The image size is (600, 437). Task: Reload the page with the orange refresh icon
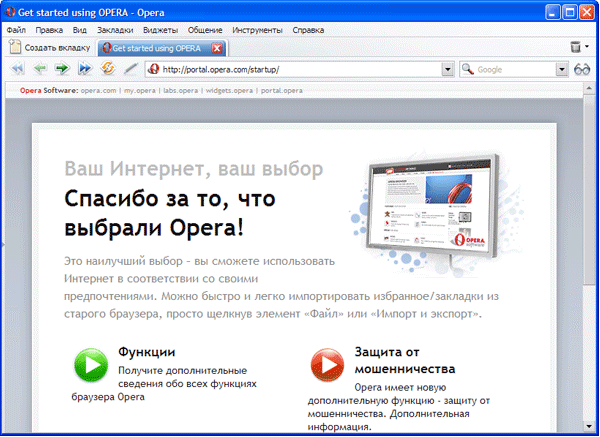108,68
